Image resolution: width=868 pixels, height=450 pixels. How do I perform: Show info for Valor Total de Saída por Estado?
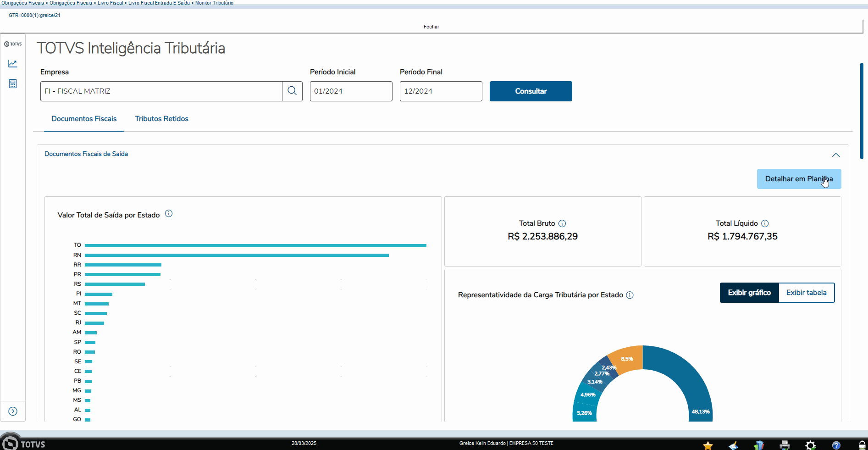click(169, 214)
